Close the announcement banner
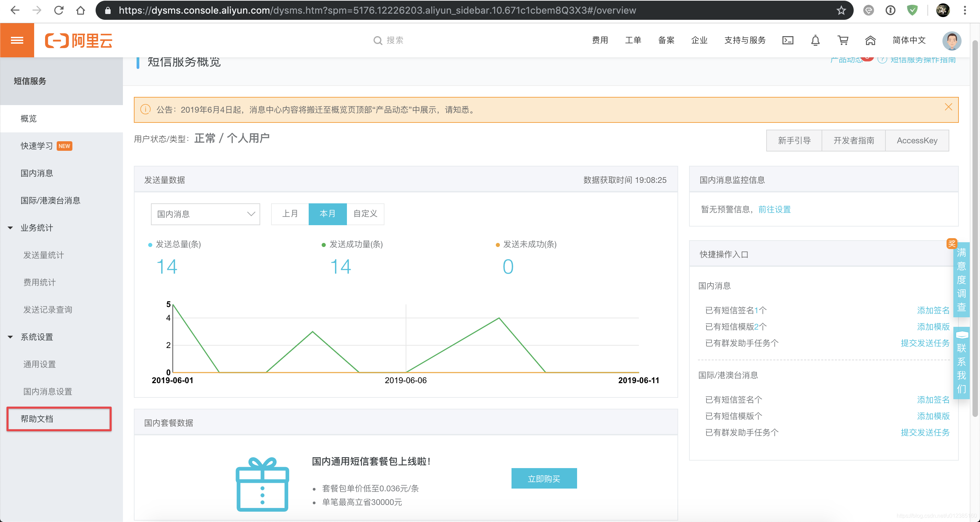The image size is (980, 522). pos(948,107)
